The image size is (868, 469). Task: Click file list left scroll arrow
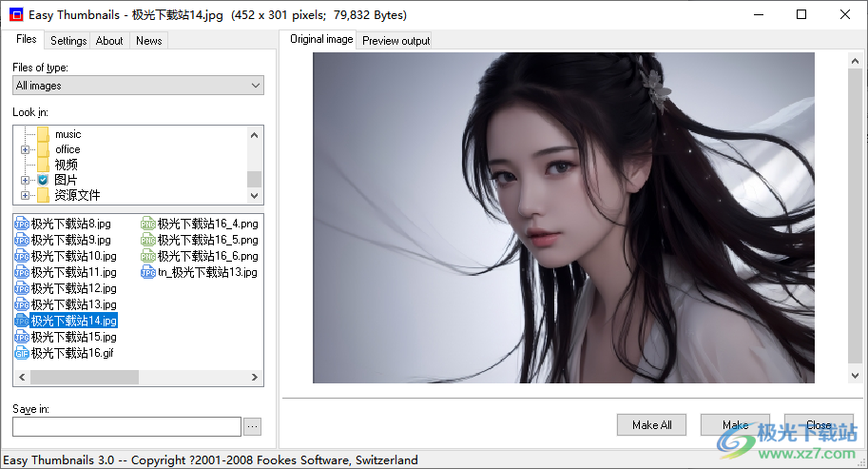[22, 377]
